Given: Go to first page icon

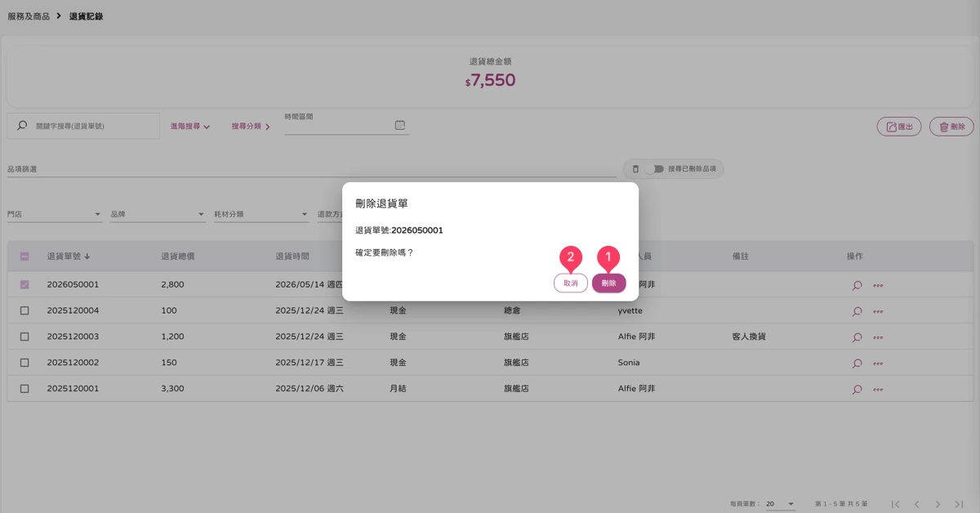Looking at the screenshot, I should [896, 504].
